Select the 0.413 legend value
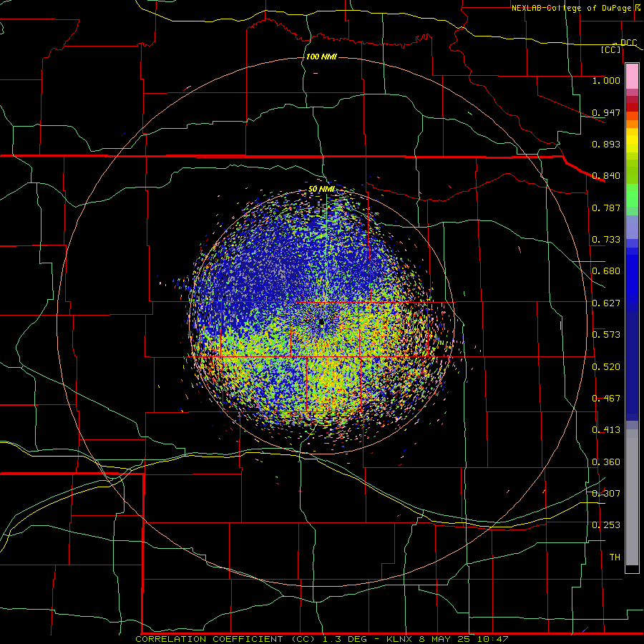Screen dimensions: 644x644 606,430
